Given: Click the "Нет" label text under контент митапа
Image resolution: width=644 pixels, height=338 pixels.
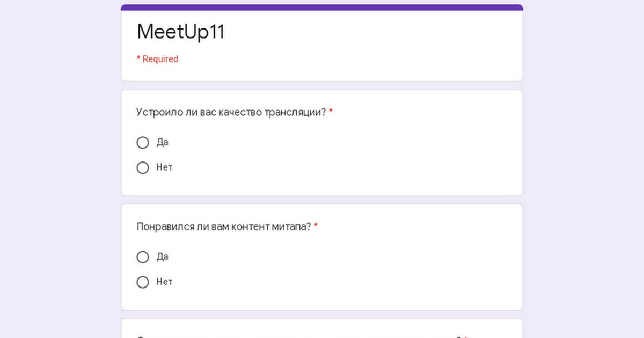Looking at the screenshot, I should 164,282.
